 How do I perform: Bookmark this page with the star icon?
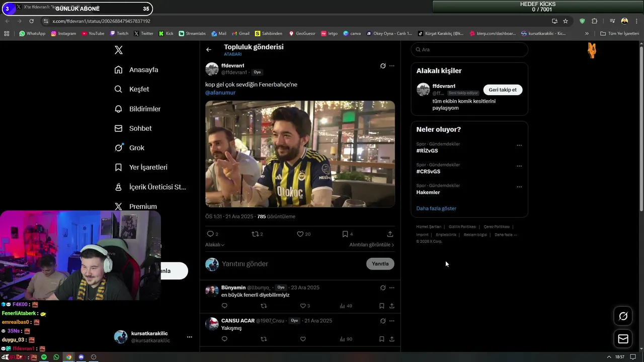pyautogui.click(x=566, y=21)
